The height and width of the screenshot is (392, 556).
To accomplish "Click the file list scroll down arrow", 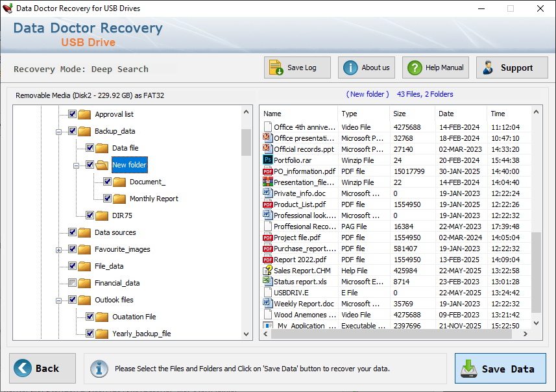I will tap(536, 323).
